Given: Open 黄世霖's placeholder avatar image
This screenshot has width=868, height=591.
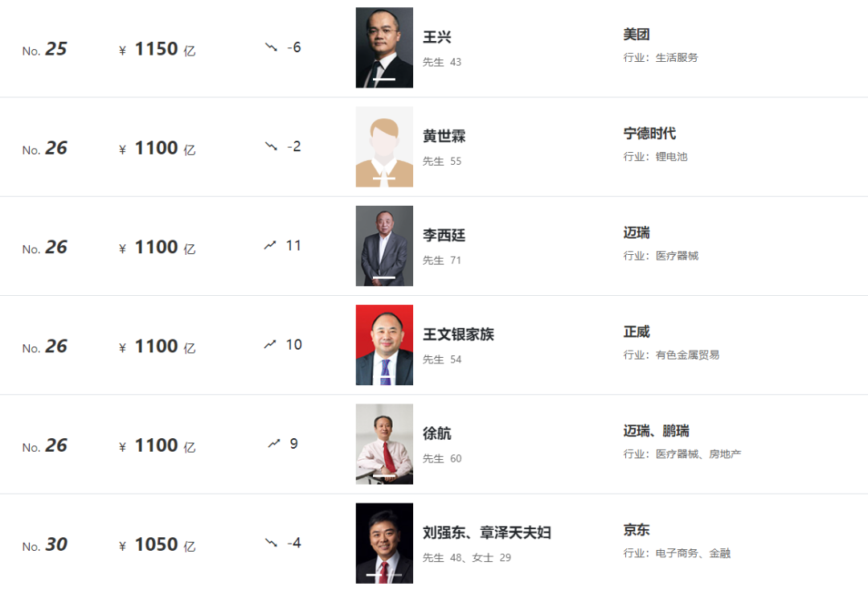Looking at the screenshot, I should click(384, 147).
